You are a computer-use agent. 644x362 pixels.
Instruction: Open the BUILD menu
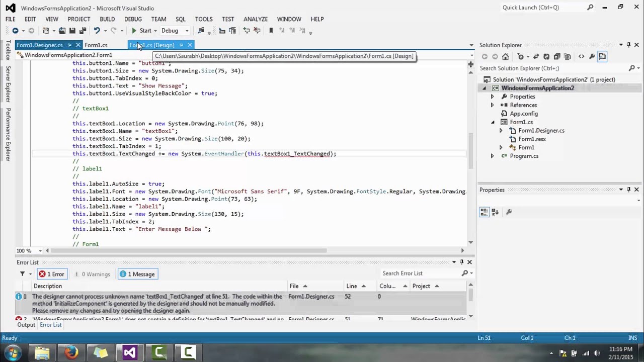click(107, 19)
